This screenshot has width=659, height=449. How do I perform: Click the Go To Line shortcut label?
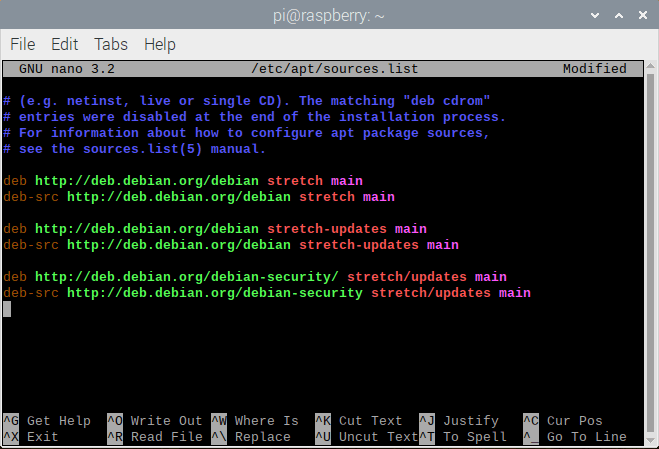[x=586, y=437]
